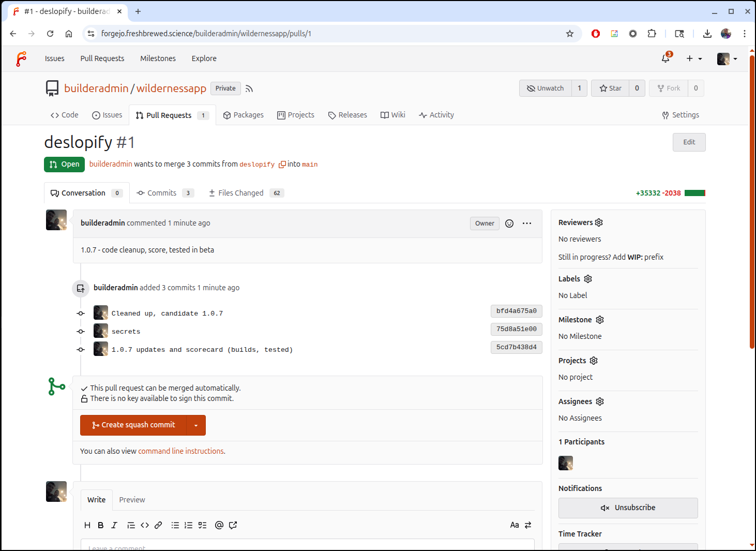Switch to the Files Changed tab
Image resolution: width=756 pixels, height=551 pixels.
(x=240, y=193)
